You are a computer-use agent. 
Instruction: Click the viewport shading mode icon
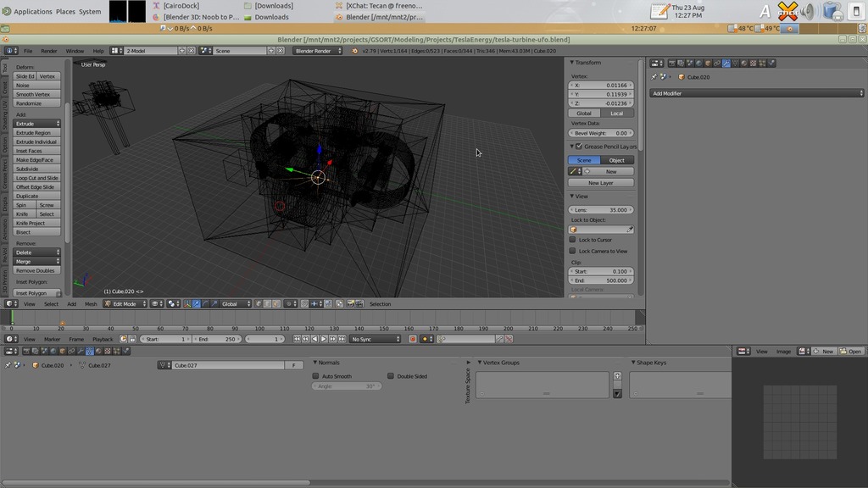tap(157, 303)
